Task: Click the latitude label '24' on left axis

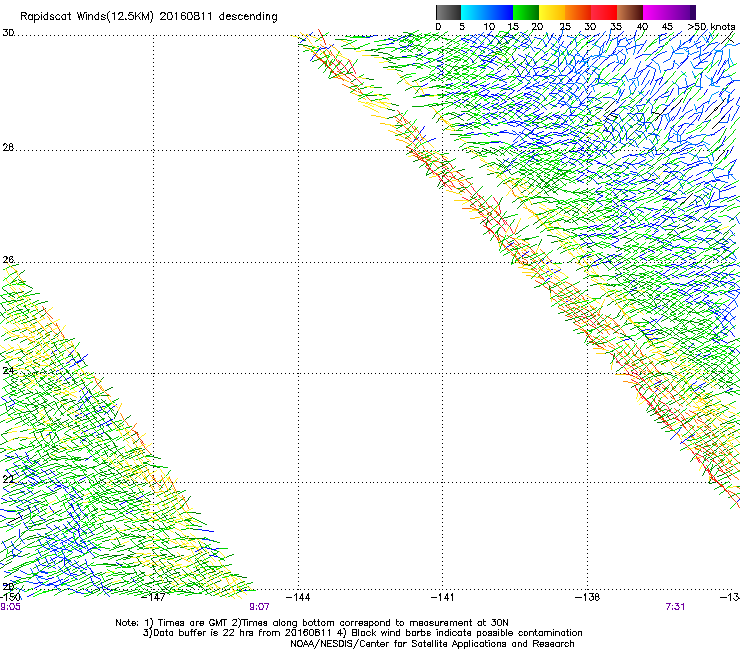Action: click(8, 371)
